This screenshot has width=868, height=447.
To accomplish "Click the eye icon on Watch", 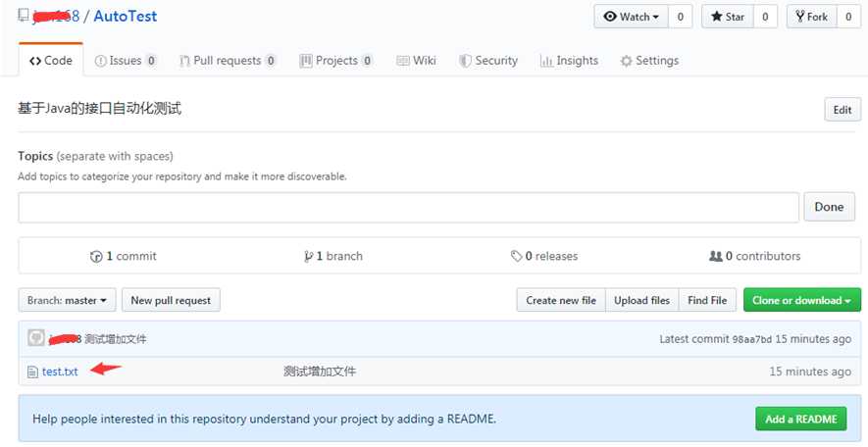I will tap(610, 17).
